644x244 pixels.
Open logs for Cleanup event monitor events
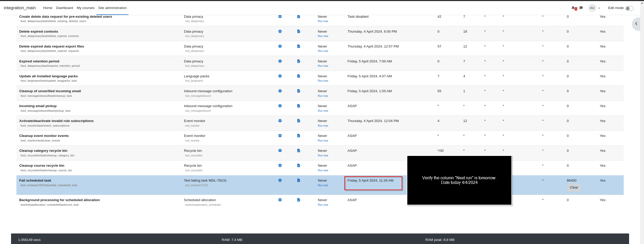coord(299,136)
